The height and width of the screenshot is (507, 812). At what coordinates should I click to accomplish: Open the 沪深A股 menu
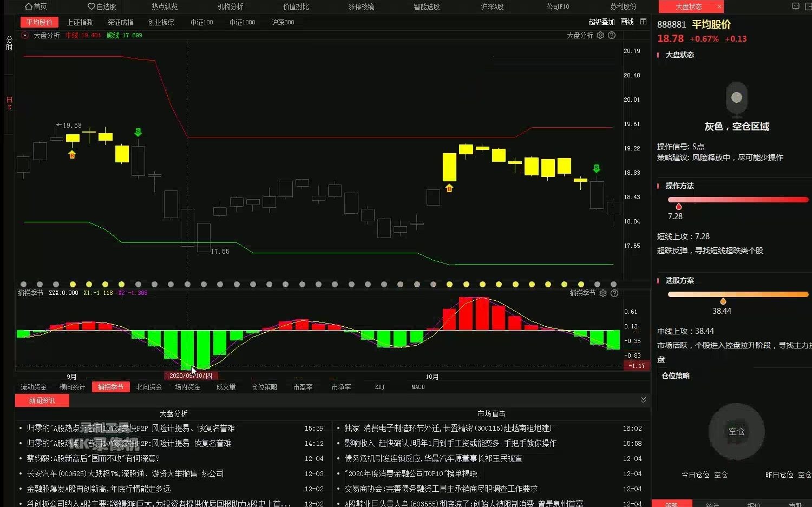click(492, 6)
